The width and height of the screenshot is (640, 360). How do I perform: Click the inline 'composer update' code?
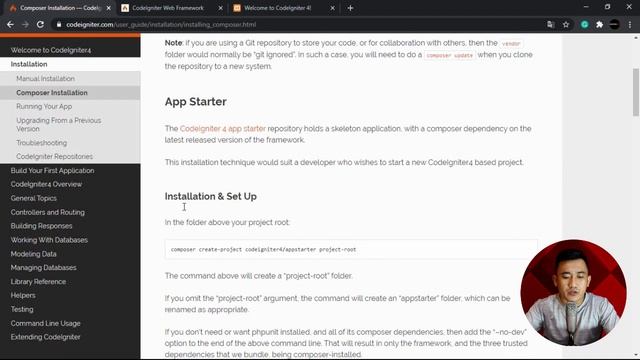pyautogui.click(x=449, y=55)
